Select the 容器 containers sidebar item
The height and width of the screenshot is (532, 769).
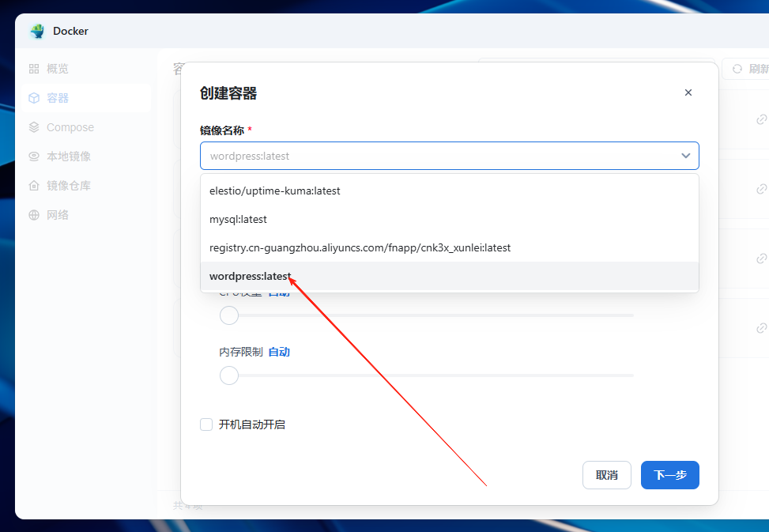[x=85, y=98]
